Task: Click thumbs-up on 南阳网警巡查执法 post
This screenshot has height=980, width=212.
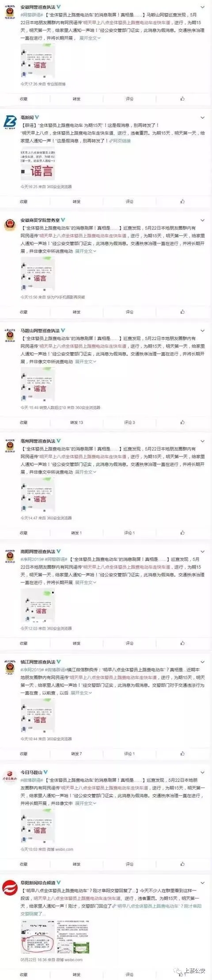Action: (182, 643)
